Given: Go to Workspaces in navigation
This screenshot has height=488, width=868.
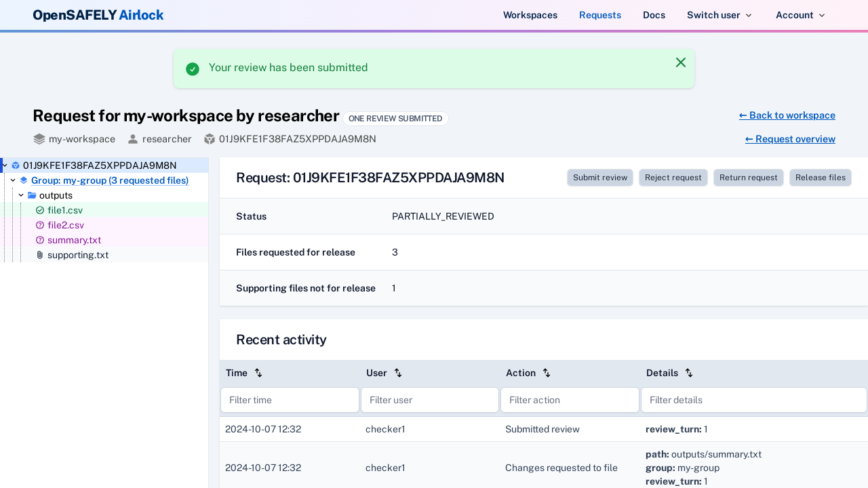Looking at the screenshot, I should (530, 15).
